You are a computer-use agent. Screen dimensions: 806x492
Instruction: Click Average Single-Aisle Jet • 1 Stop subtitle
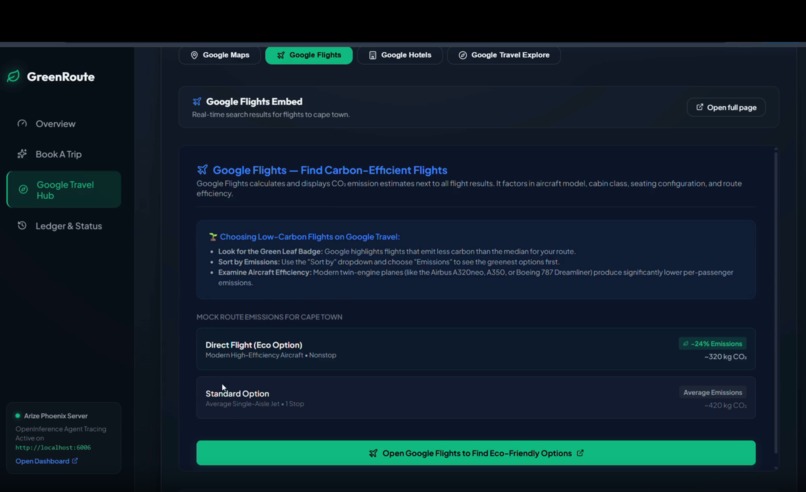click(x=254, y=404)
